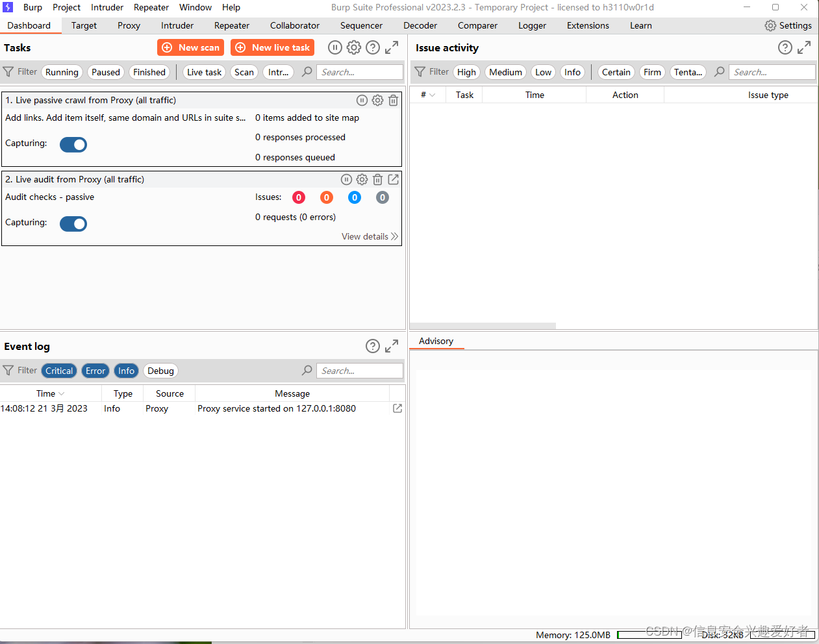Click gray info issues count badge
The image size is (819, 644).
click(383, 197)
